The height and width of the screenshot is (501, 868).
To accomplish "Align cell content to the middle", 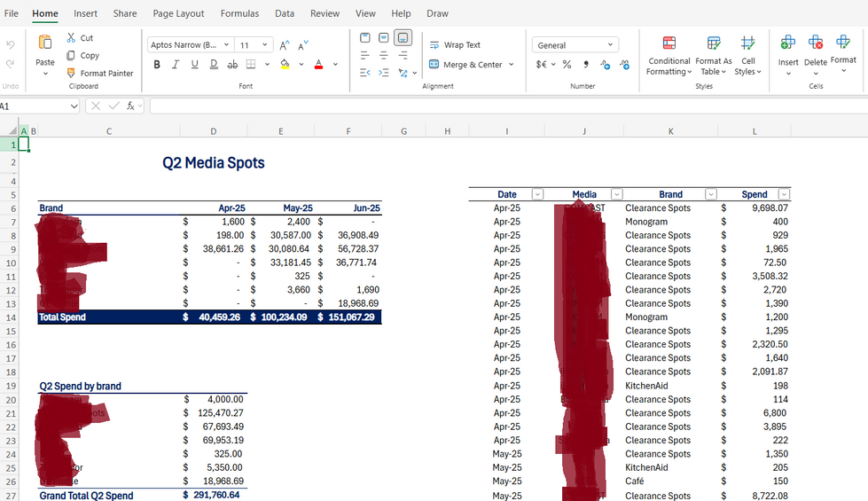I will (x=384, y=37).
